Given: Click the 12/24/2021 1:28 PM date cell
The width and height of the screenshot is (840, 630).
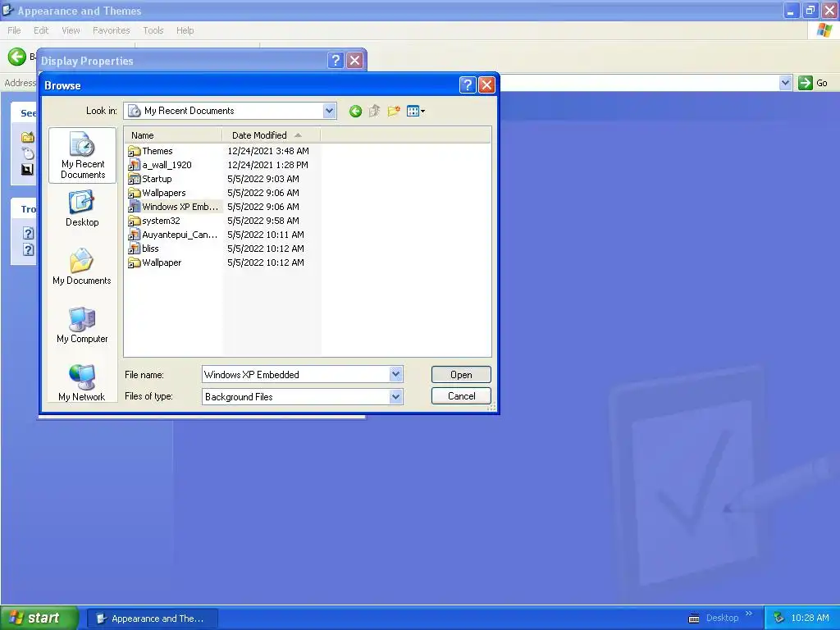Looking at the screenshot, I should point(267,165).
